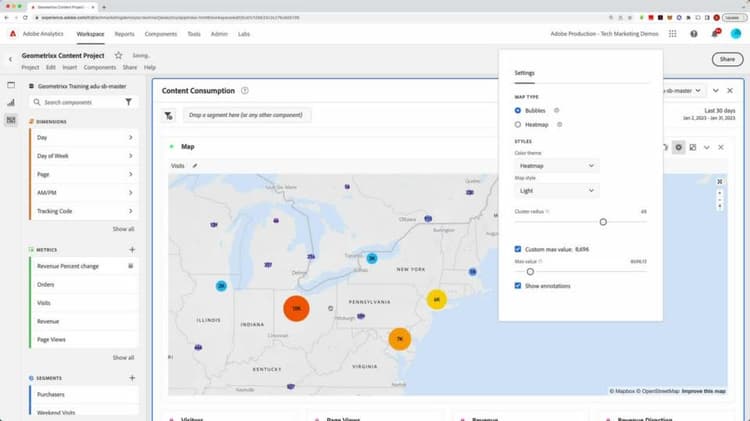The height and width of the screenshot is (421, 750).
Task: Click the Cluster radius slider handle
Action: [603, 222]
